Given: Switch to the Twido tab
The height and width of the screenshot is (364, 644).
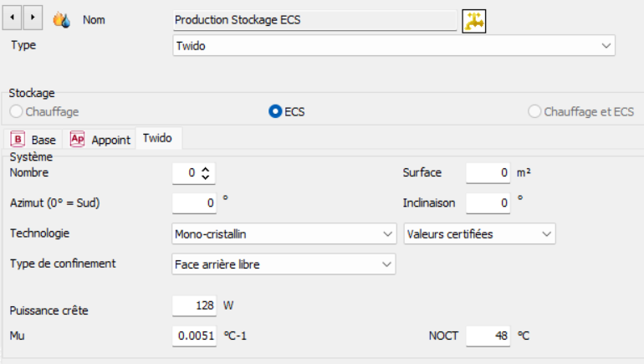Looking at the screenshot, I should click(x=157, y=138).
